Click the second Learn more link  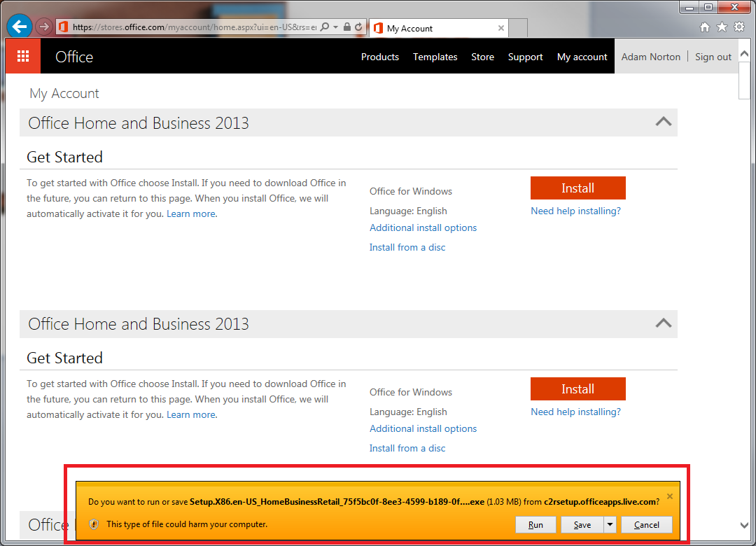tap(191, 415)
